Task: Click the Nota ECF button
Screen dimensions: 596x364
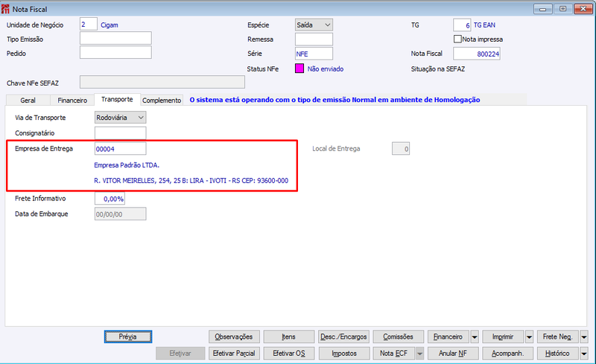Action: (x=394, y=354)
